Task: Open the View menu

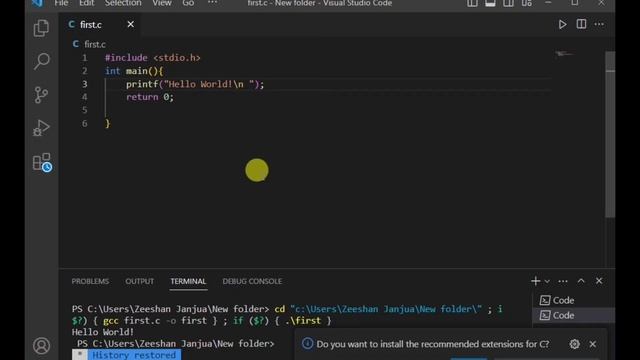Action: (162, 3)
